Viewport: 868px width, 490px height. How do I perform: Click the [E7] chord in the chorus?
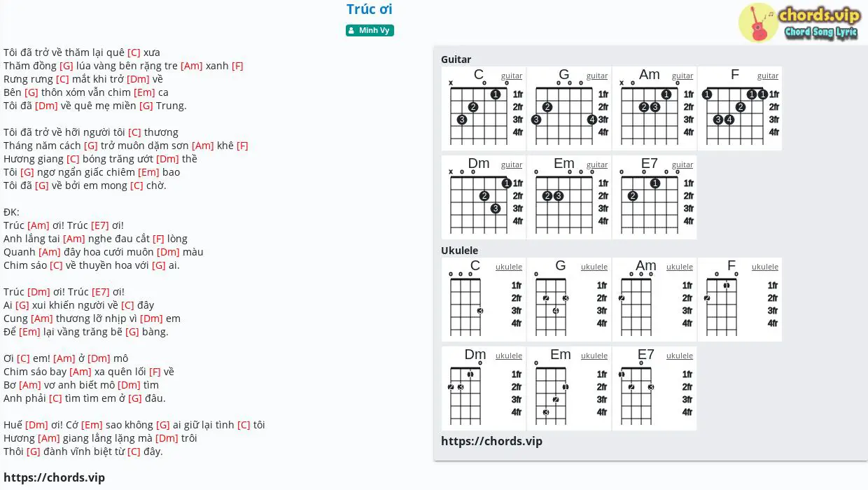click(100, 225)
